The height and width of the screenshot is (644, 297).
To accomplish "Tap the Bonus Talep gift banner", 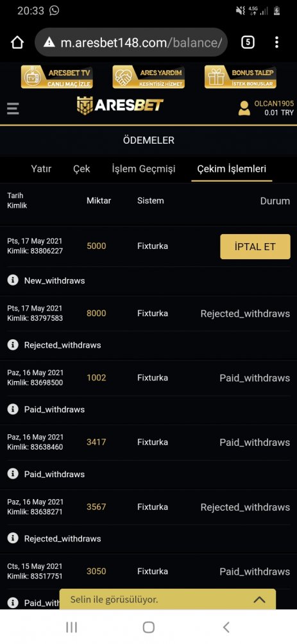I will (241, 77).
